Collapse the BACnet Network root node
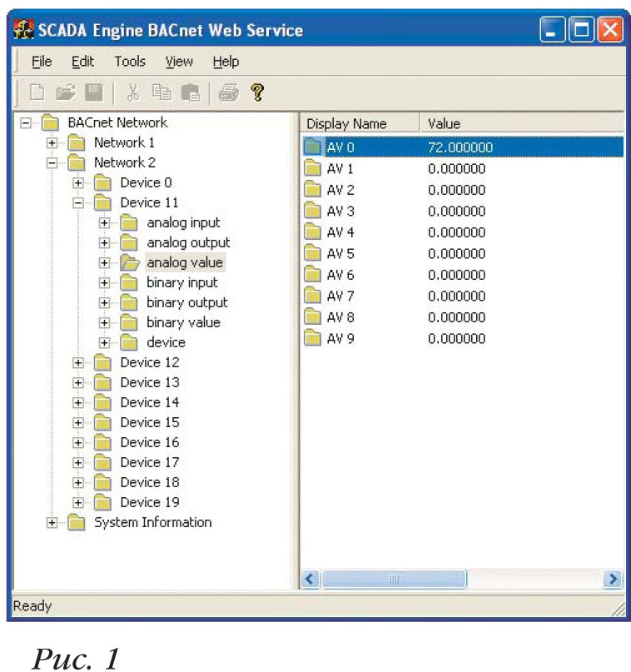This screenshot has height=672, width=631. (x=26, y=123)
